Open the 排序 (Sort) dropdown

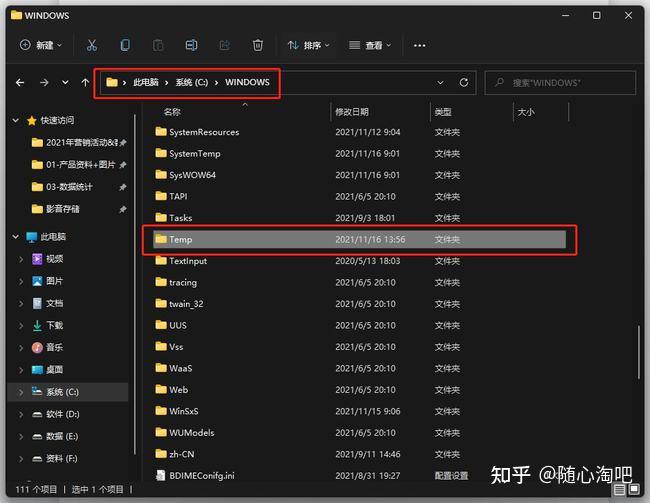309,45
